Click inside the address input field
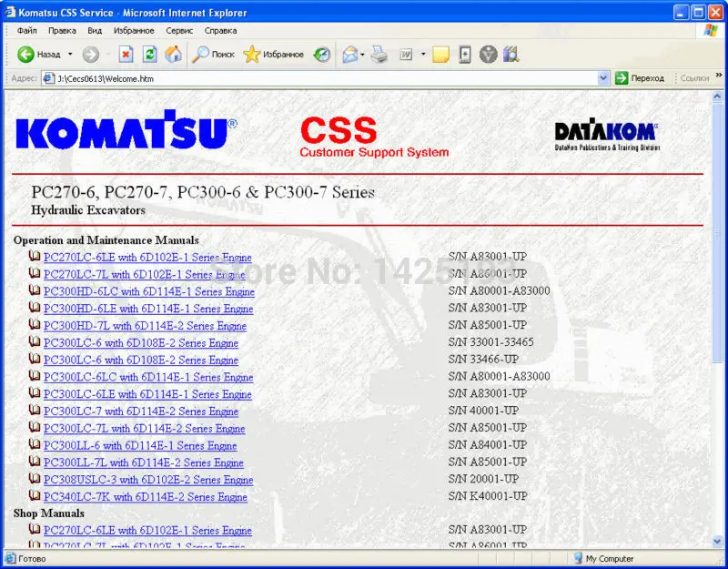This screenshot has height=569, width=728. pyautogui.click(x=273, y=77)
